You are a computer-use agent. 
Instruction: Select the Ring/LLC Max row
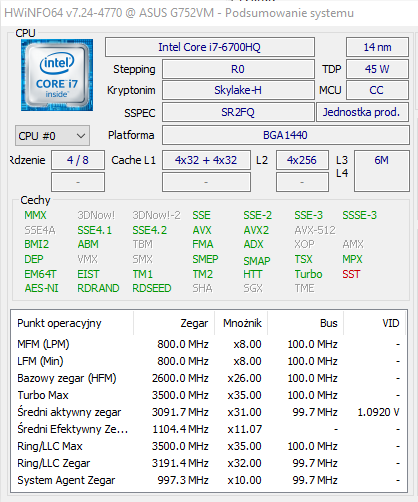pos(209,446)
